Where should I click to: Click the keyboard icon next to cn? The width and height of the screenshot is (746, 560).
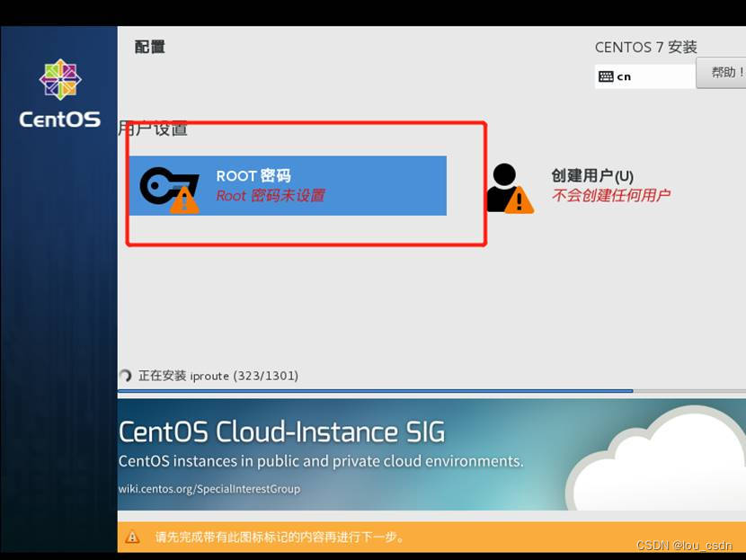point(606,76)
